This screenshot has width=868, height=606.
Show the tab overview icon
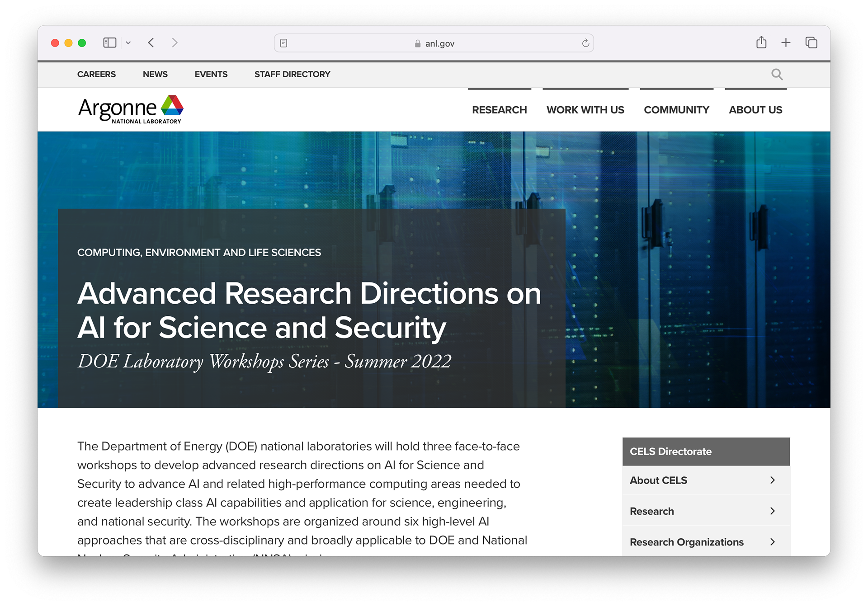pos(811,42)
